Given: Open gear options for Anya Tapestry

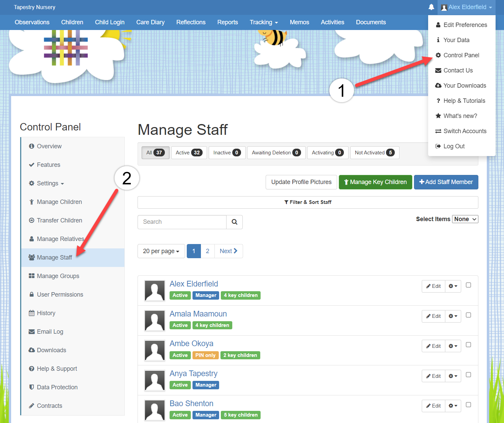Looking at the screenshot, I should tap(453, 376).
